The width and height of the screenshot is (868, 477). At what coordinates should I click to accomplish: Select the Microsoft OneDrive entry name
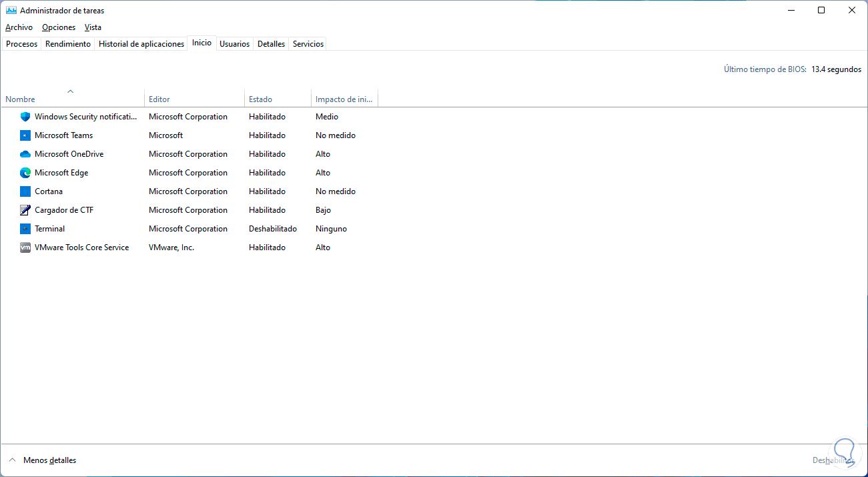[x=69, y=154]
